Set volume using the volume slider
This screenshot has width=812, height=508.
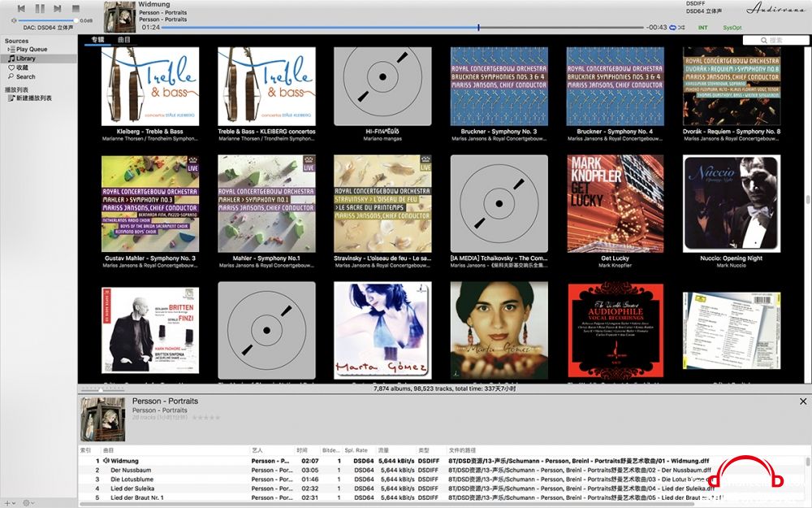tap(48, 21)
